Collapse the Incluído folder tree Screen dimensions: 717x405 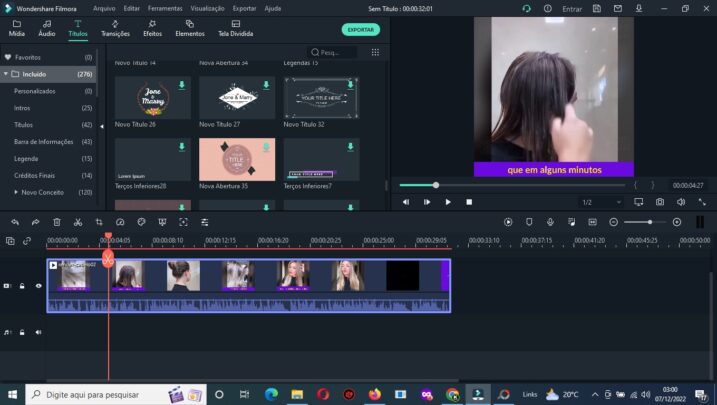point(6,74)
